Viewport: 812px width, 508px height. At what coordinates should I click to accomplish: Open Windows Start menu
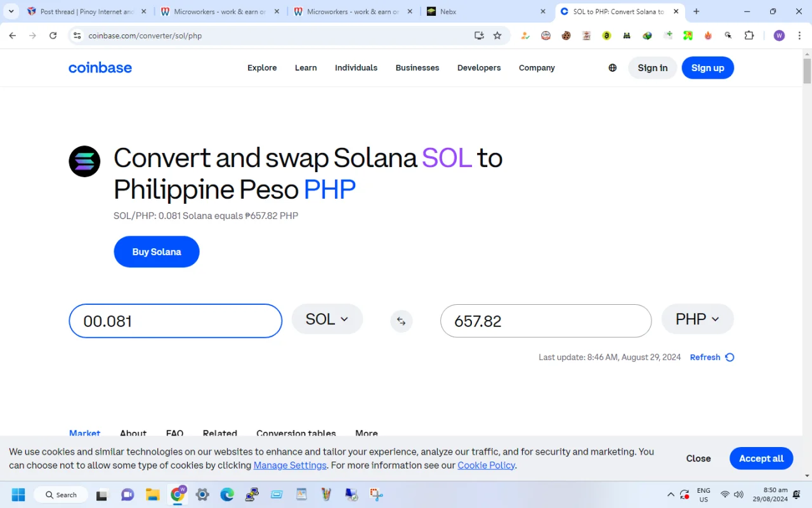coord(18,495)
